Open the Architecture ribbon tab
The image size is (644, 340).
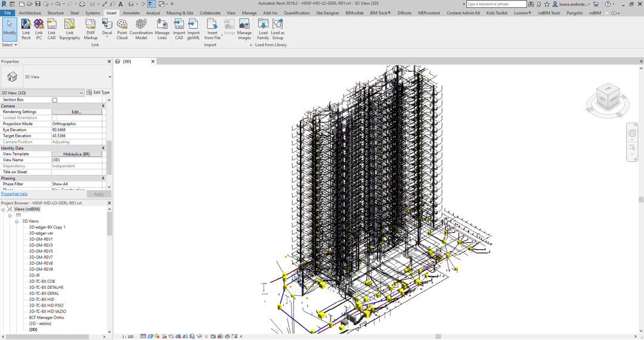click(30, 13)
